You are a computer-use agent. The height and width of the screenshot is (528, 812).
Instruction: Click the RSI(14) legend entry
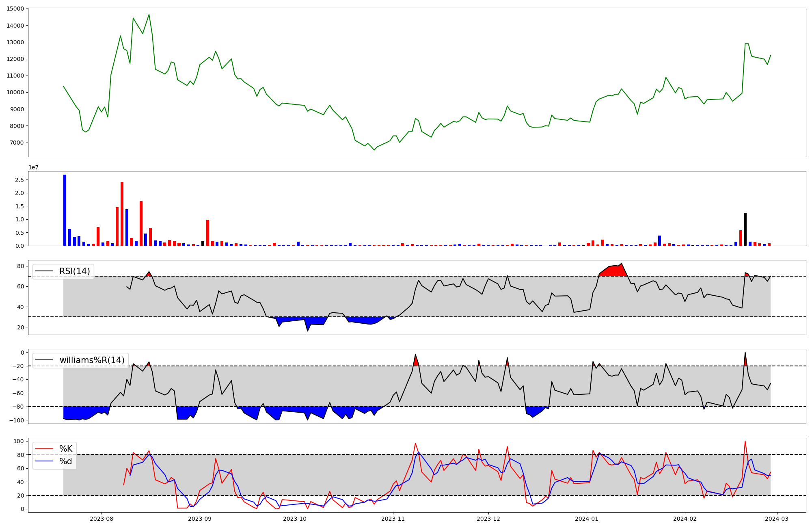74,271
